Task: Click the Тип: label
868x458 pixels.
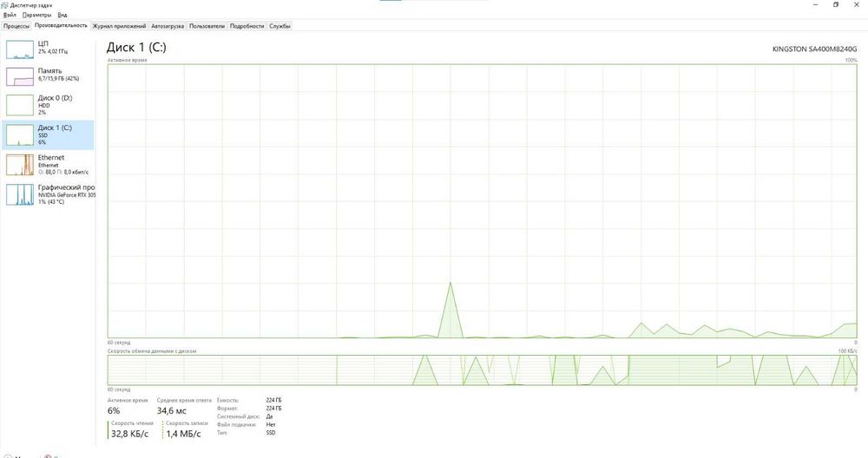Action: (222, 433)
